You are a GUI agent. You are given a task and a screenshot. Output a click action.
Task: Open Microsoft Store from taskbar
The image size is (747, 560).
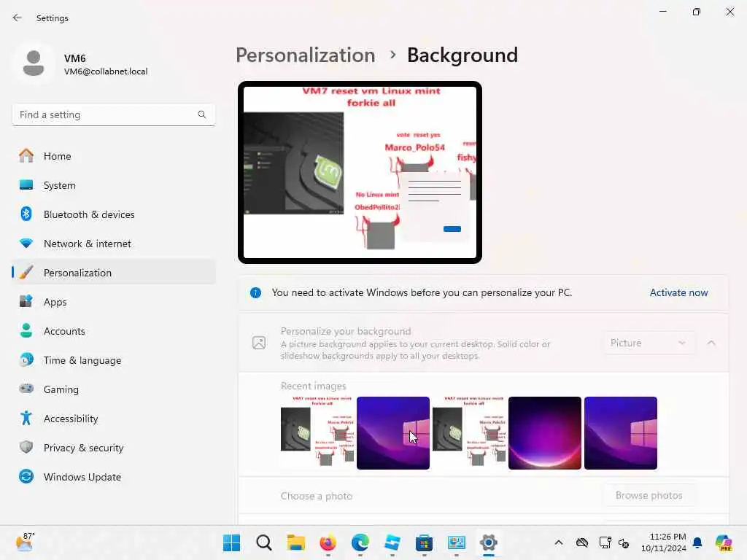click(424, 542)
